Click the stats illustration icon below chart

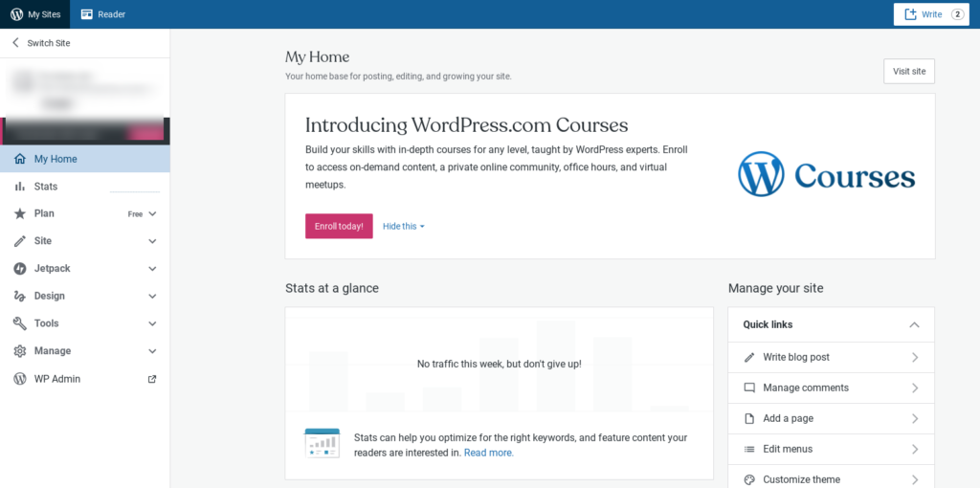point(322,443)
